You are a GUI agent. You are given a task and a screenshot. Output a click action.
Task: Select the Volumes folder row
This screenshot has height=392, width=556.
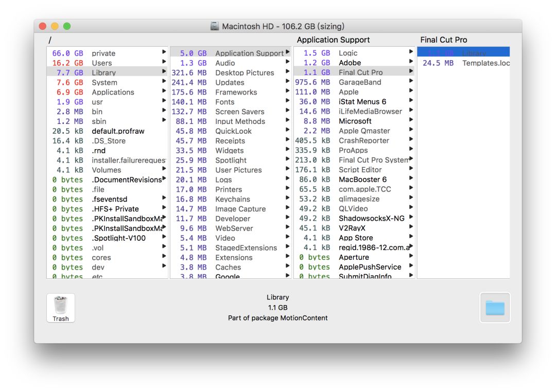pyautogui.click(x=108, y=170)
